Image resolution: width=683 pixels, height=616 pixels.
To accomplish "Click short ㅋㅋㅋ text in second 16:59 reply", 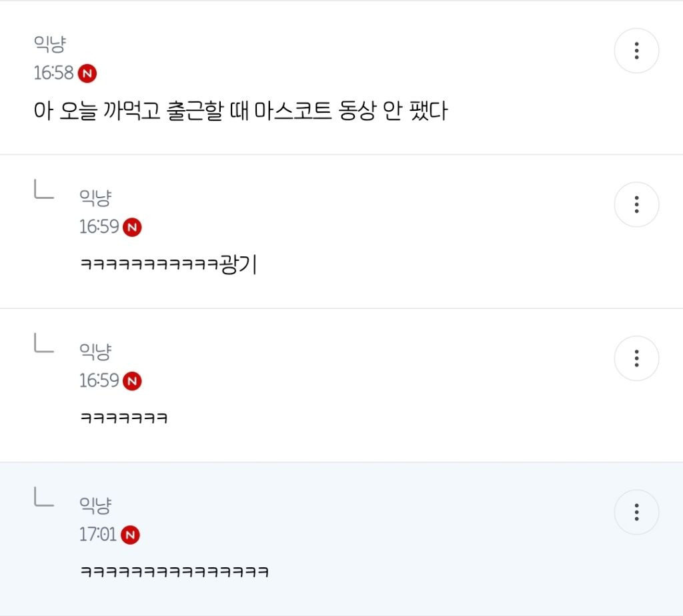I will [124, 418].
